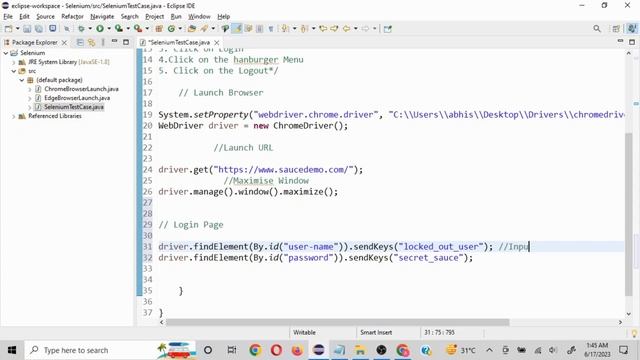The image size is (640, 360).
Task: Open the Refactor menu
Action: pyautogui.click(x=72, y=16)
